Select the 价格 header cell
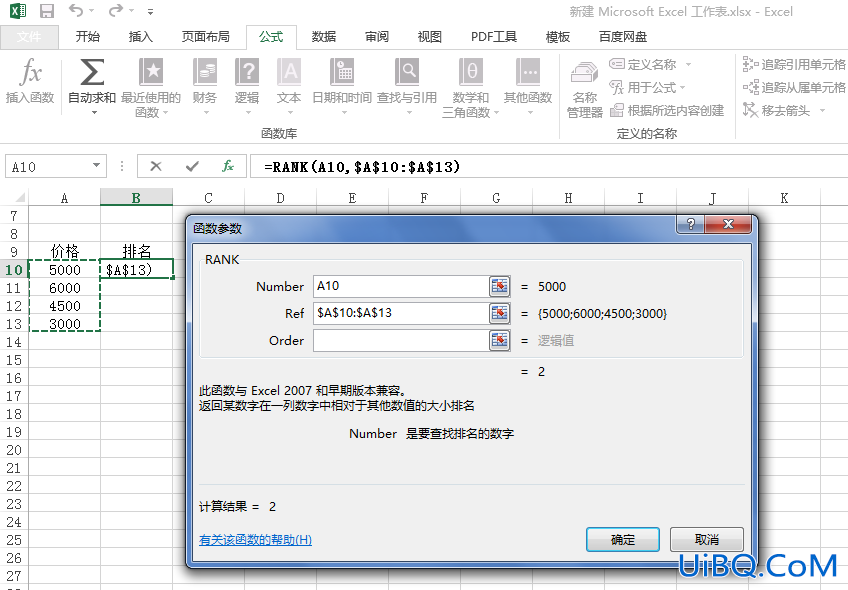This screenshot has height=590, width=848. click(x=64, y=251)
